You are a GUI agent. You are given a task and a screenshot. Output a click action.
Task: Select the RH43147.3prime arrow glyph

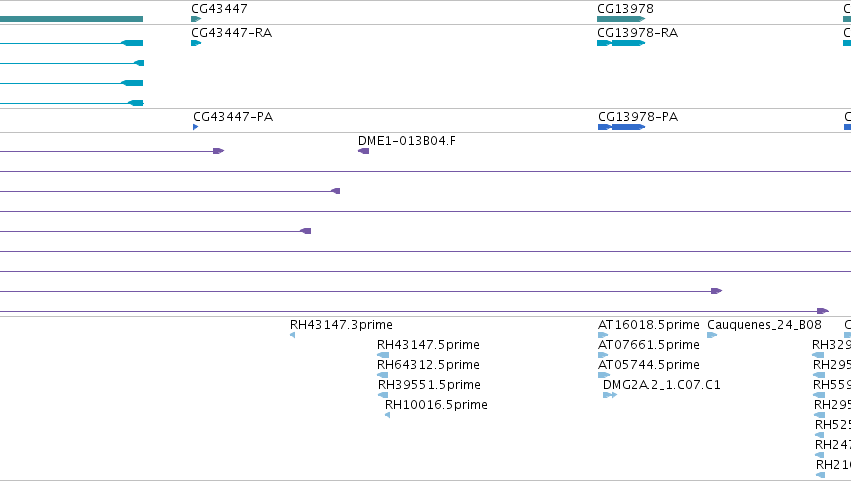click(293, 335)
